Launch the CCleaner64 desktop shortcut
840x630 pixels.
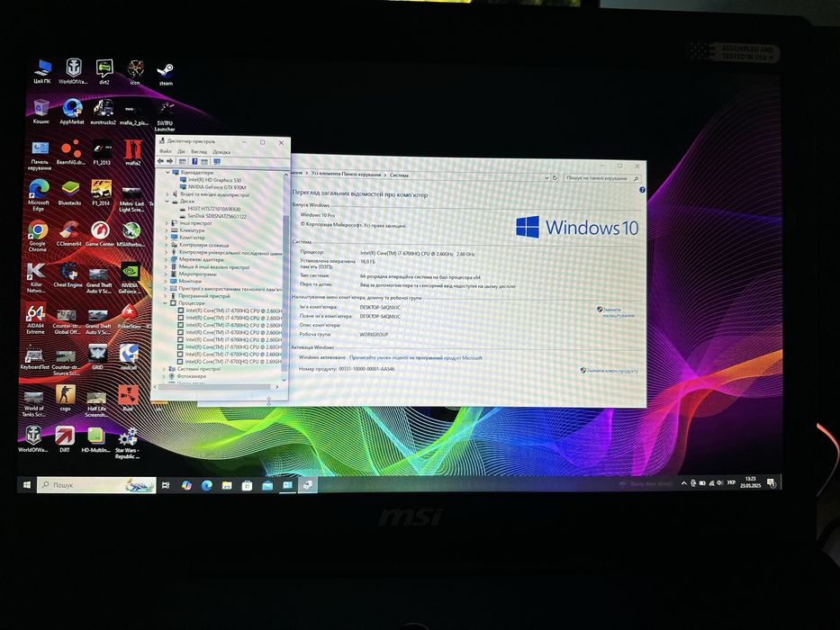pyautogui.click(x=68, y=234)
